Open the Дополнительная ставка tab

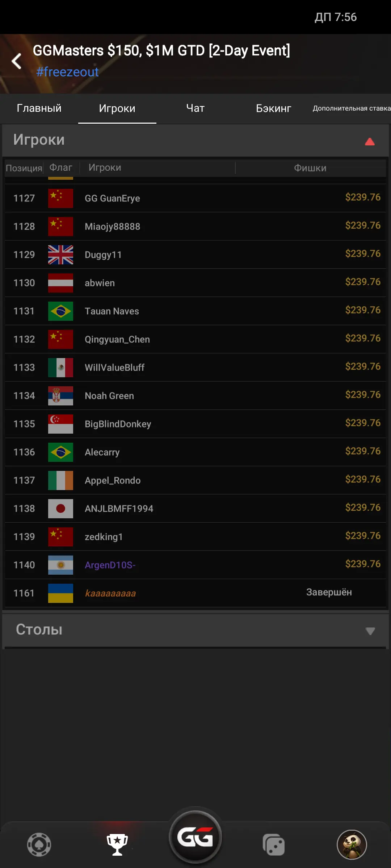tap(352, 108)
